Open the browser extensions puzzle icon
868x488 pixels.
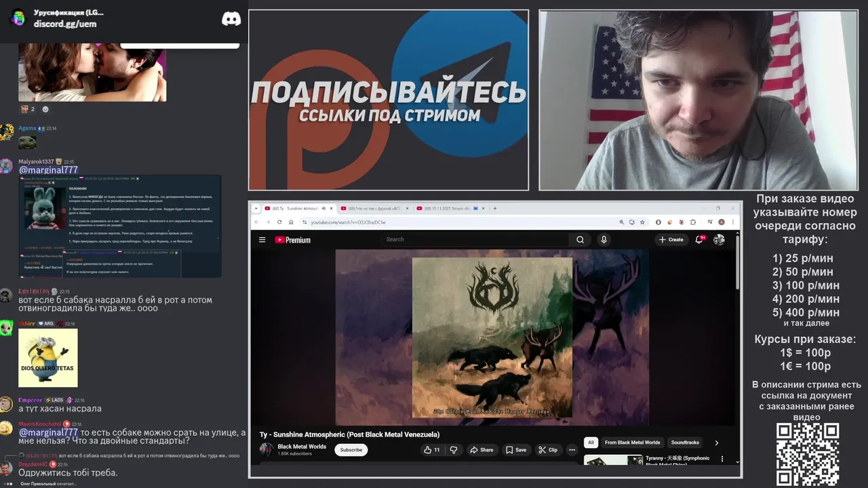pyautogui.click(x=692, y=222)
